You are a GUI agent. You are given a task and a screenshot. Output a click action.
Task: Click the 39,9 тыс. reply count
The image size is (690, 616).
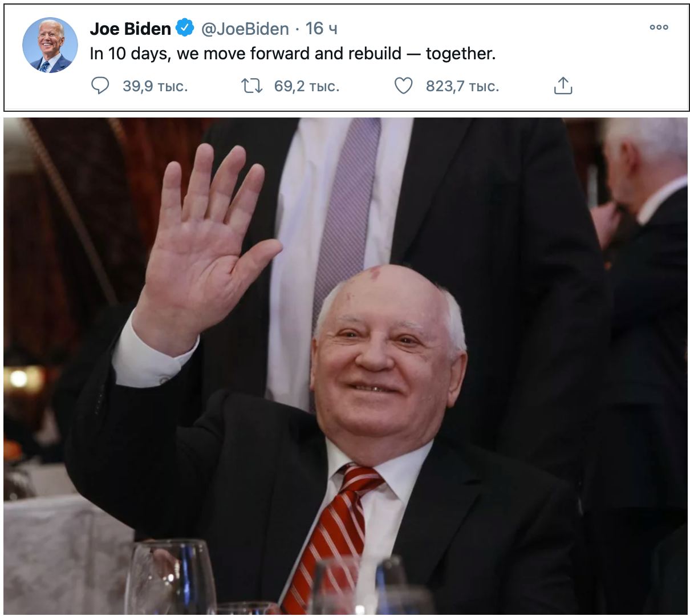pos(155,86)
